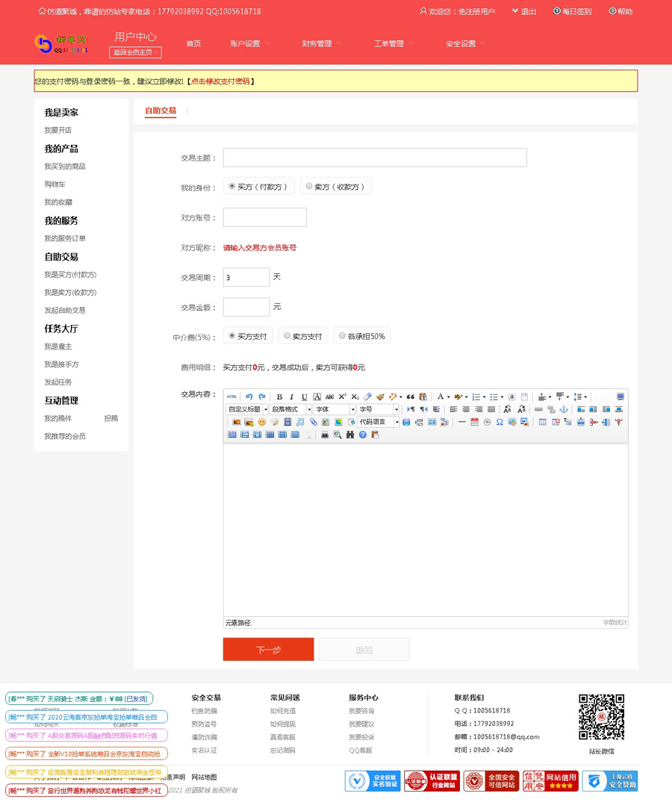Screen dimensions: 672x802
Task: Insert special character with omega icon
Action: click(500, 422)
